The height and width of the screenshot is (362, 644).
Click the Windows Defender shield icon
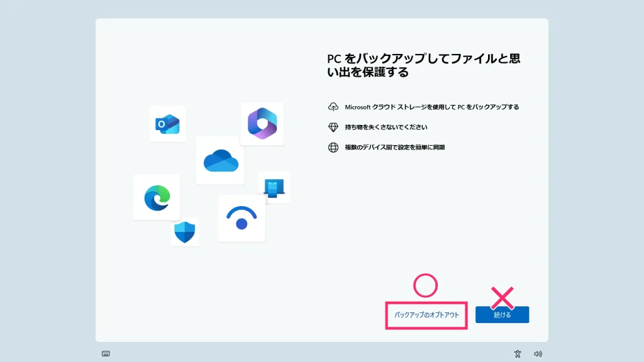coord(185,233)
